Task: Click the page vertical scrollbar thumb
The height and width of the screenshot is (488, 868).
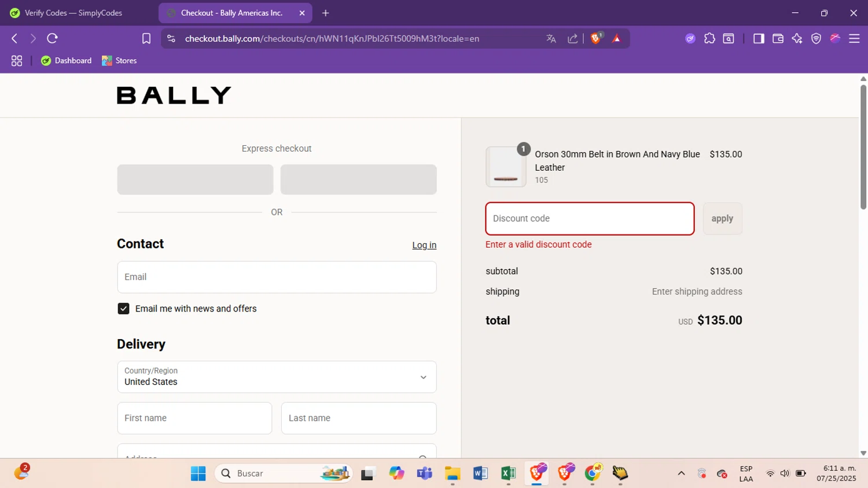Action: [863, 146]
